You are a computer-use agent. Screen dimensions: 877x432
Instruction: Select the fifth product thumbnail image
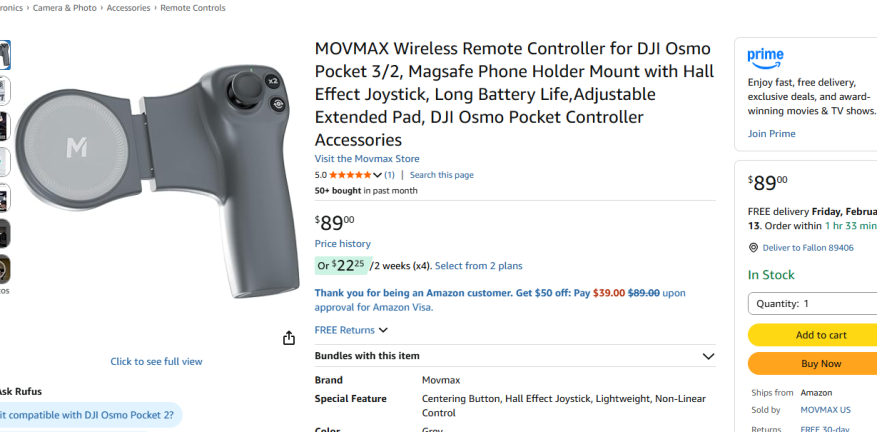point(4,197)
